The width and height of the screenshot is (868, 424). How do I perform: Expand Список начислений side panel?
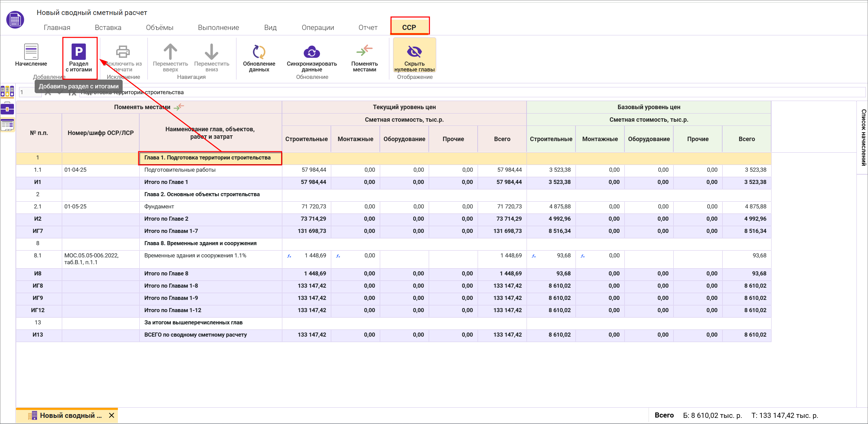pos(863,137)
